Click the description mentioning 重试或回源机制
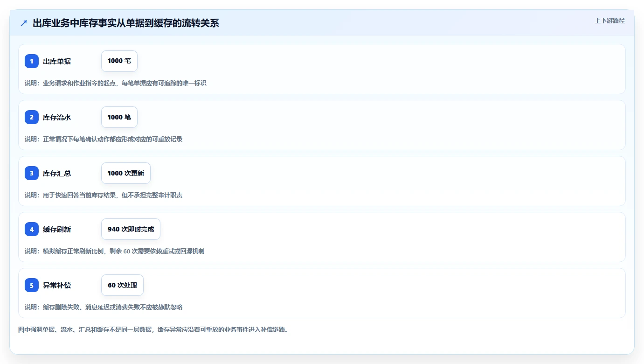Viewport: 644px width, 364px height. tap(114, 251)
